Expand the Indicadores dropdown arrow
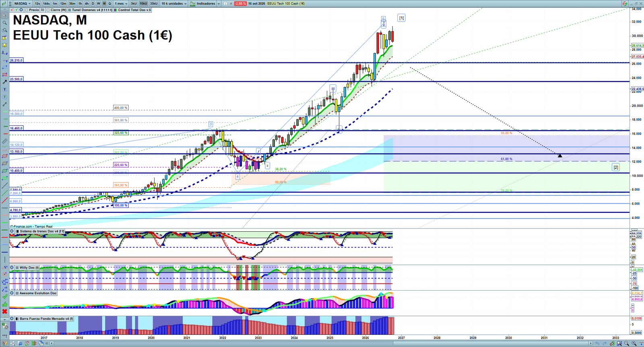Screen dimensions: 644x347 click(x=219, y=4)
